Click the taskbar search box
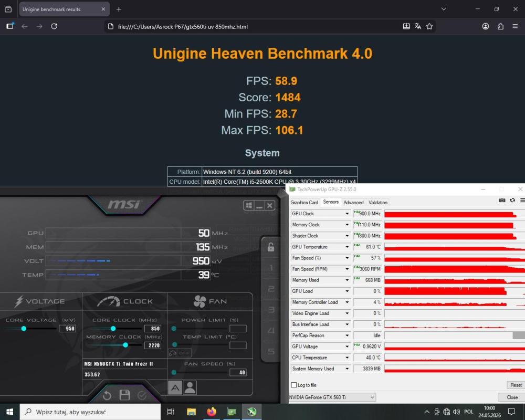The height and width of the screenshot is (420, 525). 90,412
